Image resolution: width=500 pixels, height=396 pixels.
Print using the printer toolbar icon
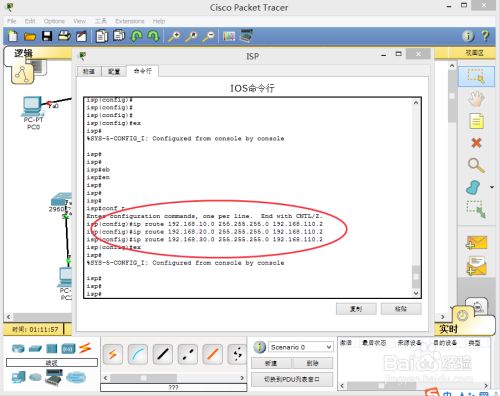coord(64,36)
